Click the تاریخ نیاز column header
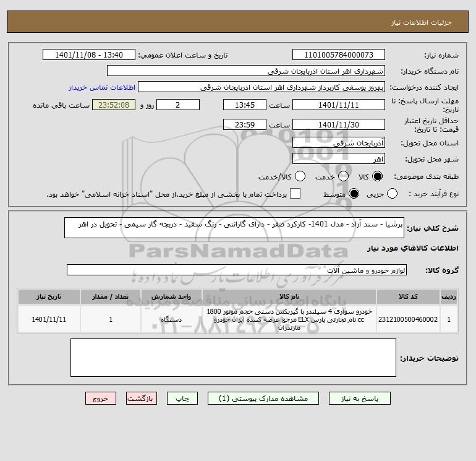The image size is (476, 461). (49, 297)
